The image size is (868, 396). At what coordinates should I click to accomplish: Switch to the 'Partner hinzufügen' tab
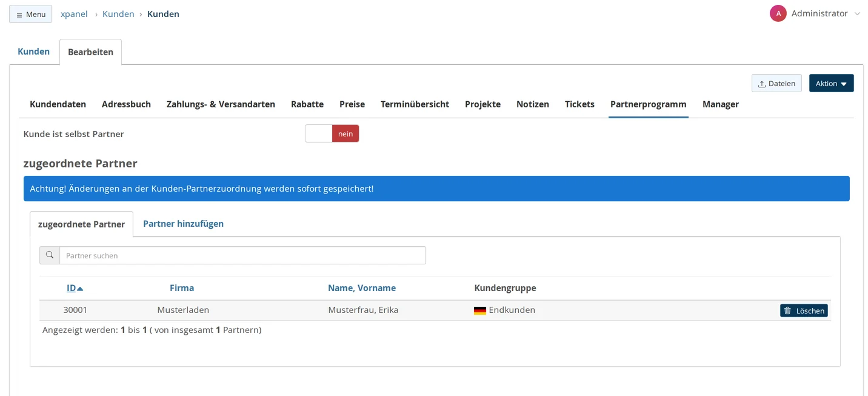click(183, 224)
